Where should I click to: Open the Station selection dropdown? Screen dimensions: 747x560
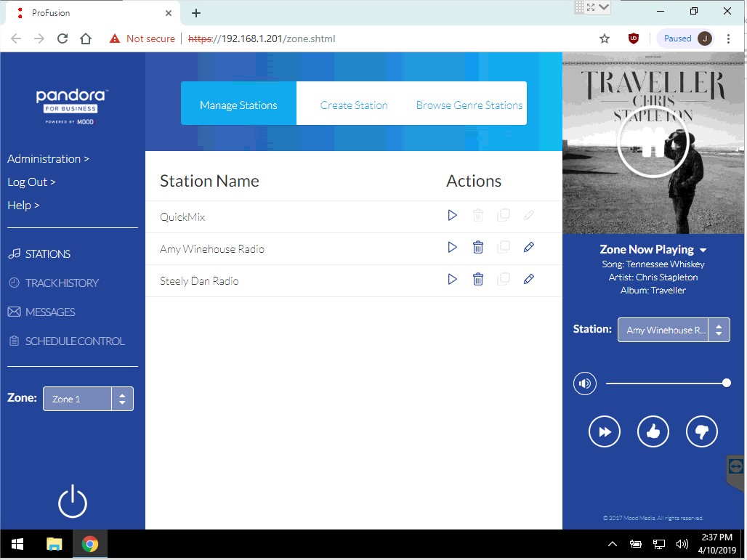click(674, 330)
